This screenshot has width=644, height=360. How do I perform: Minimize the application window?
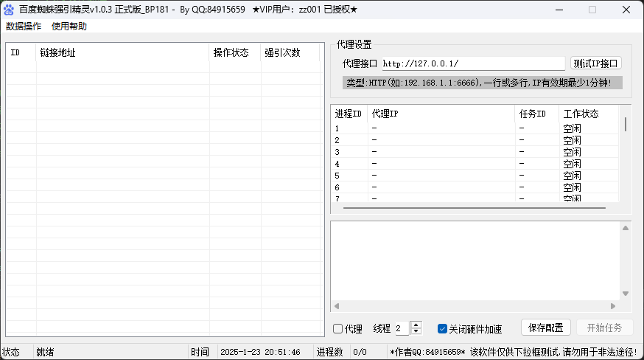pos(559,10)
